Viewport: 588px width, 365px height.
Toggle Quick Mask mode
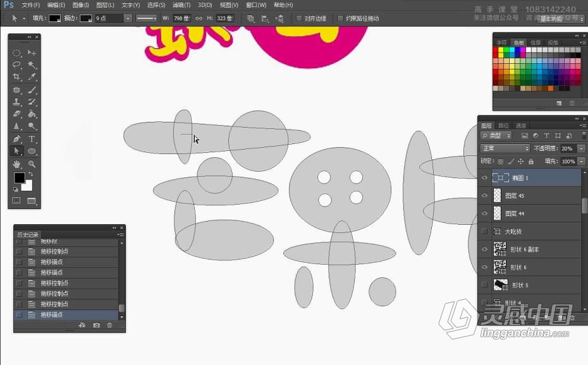coord(16,201)
